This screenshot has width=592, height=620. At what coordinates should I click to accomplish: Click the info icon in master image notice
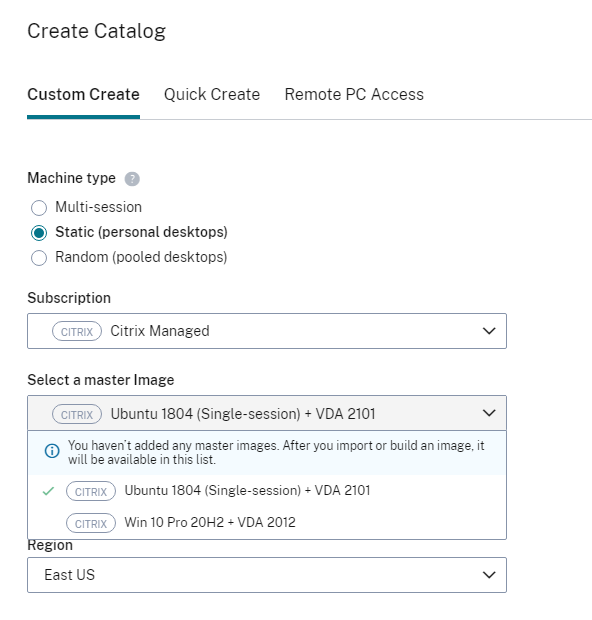pyautogui.click(x=52, y=451)
